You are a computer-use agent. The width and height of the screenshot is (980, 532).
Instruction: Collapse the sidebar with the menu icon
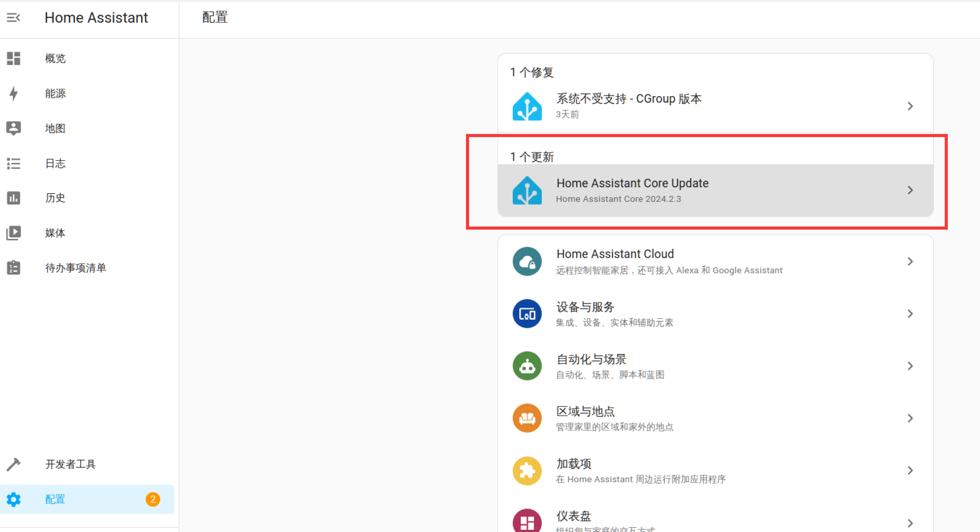(x=14, y=18)
